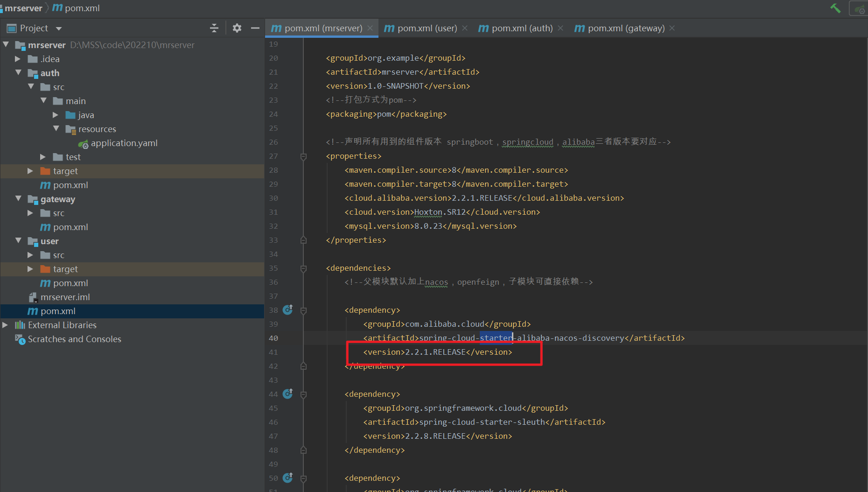Click the version 1.0-SNAPSHOT line

coord(398,86)
